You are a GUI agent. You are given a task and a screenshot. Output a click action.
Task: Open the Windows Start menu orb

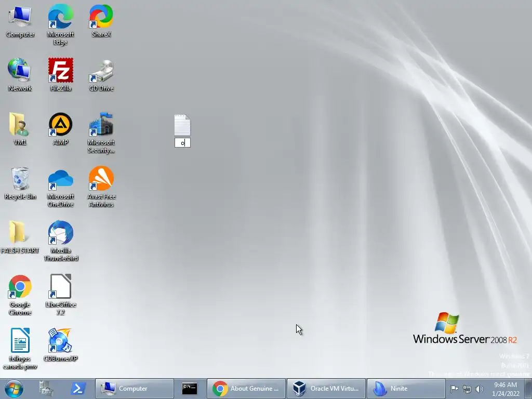(x=14, y=389)
